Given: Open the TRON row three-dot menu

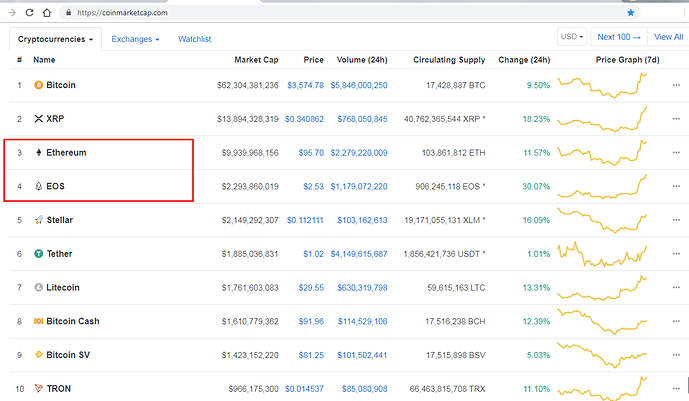Looking at the screenshot, I should [x=676, y=388].
